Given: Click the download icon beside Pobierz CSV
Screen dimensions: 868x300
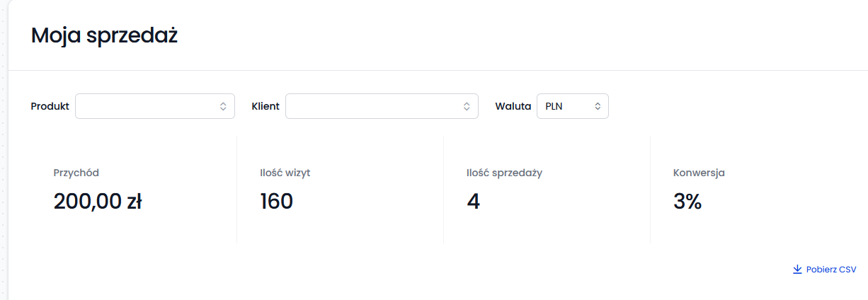Looking at the screenshot, I should (x=797, y=270).
